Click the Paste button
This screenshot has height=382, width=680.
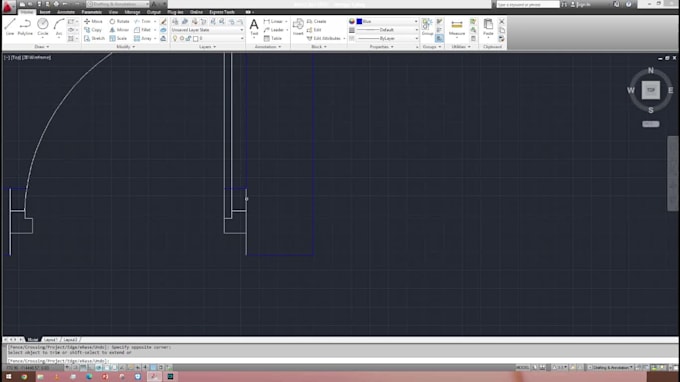(488, 27)
